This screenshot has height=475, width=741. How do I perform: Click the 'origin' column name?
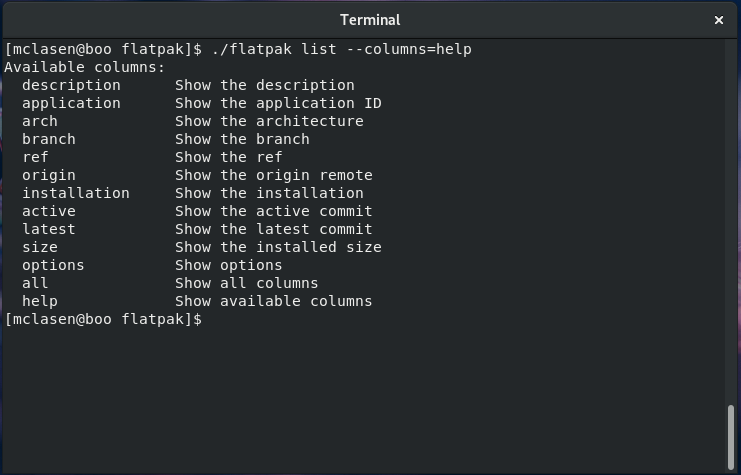click(x=49, y=175)
